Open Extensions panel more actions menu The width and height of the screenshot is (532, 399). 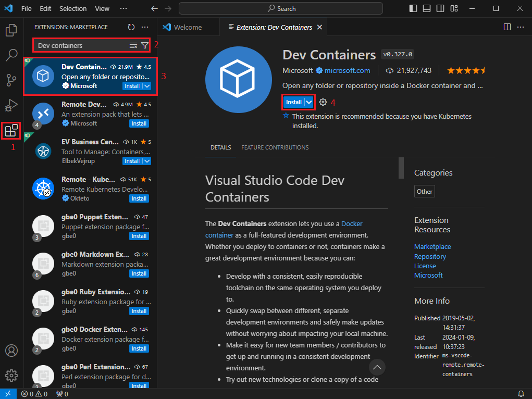pyautogui.click(x=145, y=27)
